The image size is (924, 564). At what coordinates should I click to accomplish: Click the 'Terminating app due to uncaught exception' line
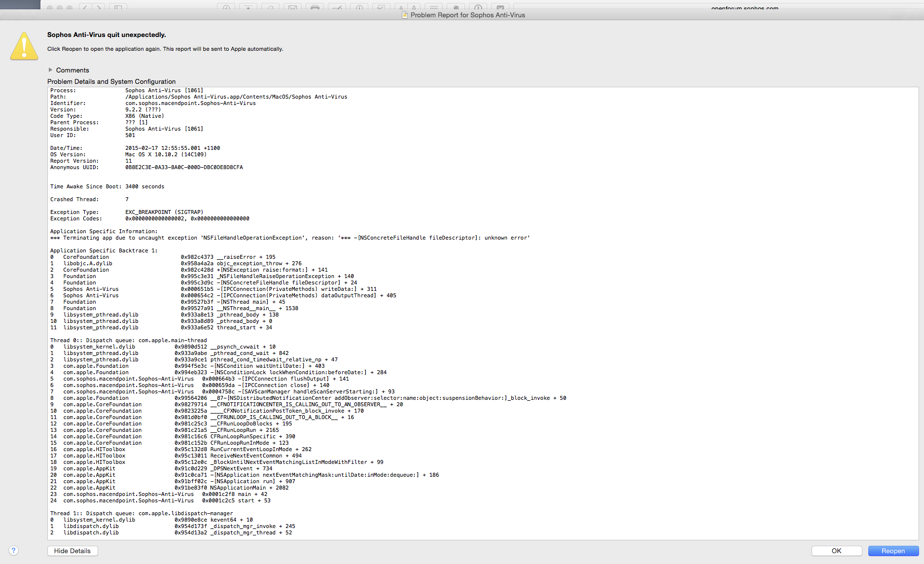(290, 238)
